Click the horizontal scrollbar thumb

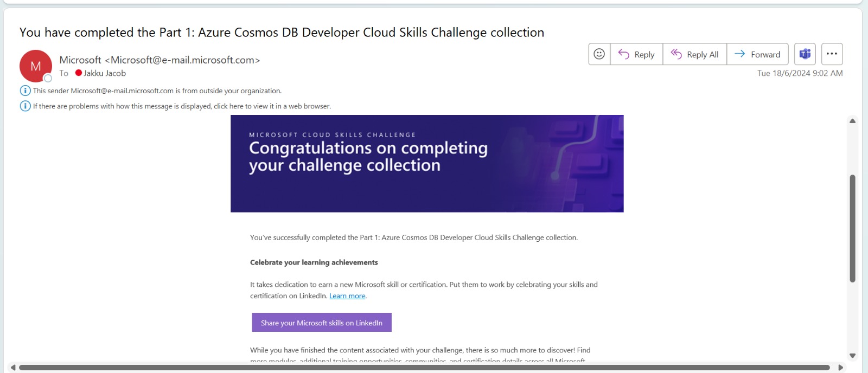[x=424, y=368]
